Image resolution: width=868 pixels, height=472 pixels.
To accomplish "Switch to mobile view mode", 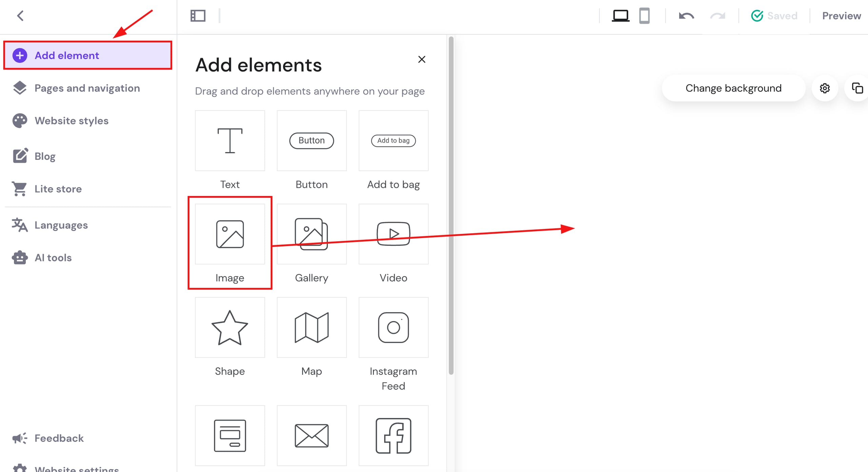I will (x=644, y=16).
